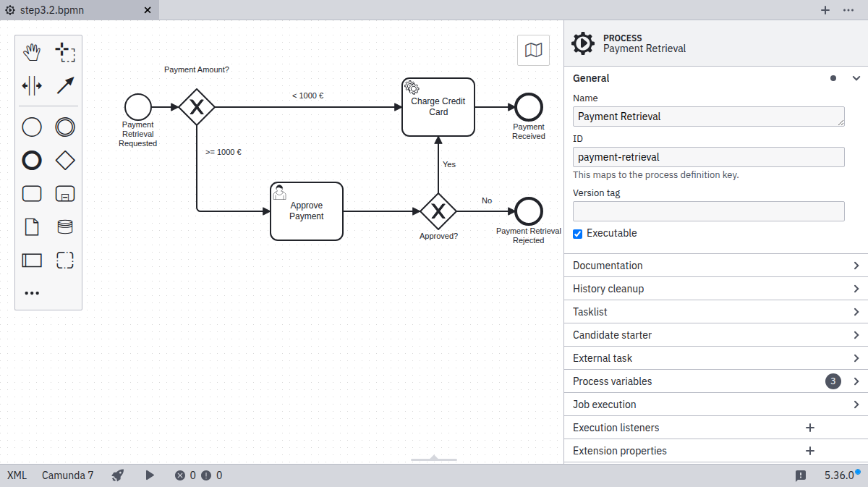
Task: Click the Version tag input field
Action: click(708, 211)
